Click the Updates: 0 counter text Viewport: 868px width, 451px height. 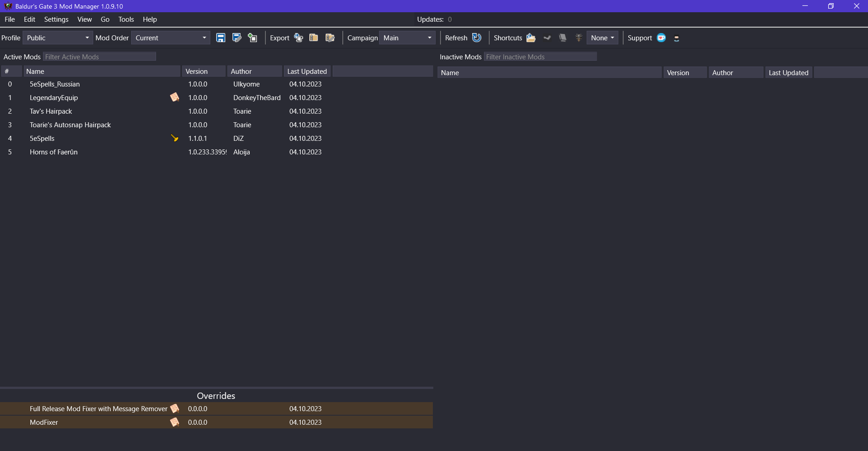[x=434, y=19]
